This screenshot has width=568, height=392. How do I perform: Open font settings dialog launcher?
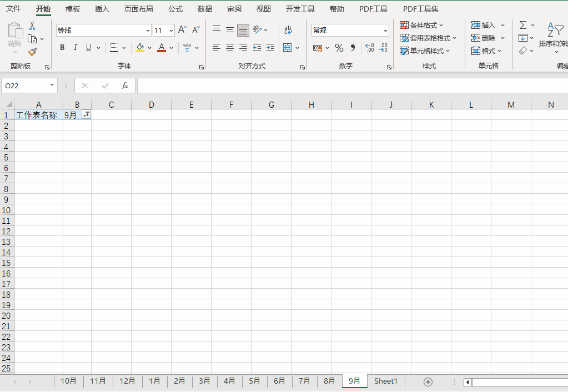pyautogui.click(x=202, y=67)
